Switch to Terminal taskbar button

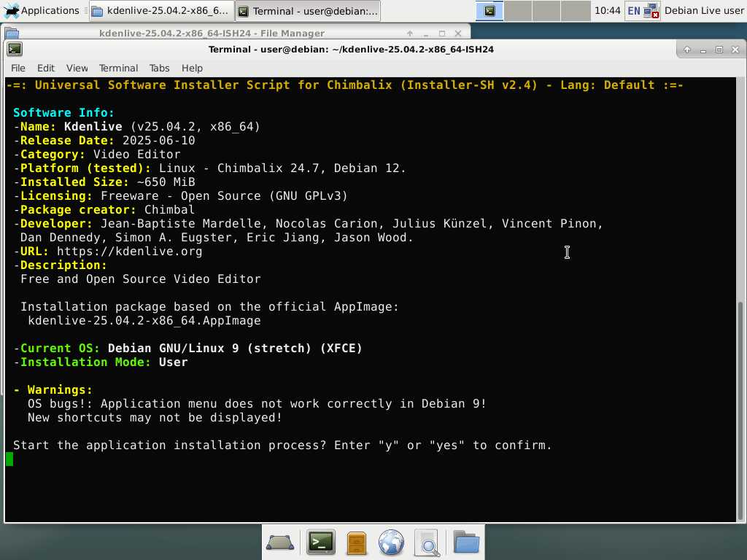(x=309, y=10)
